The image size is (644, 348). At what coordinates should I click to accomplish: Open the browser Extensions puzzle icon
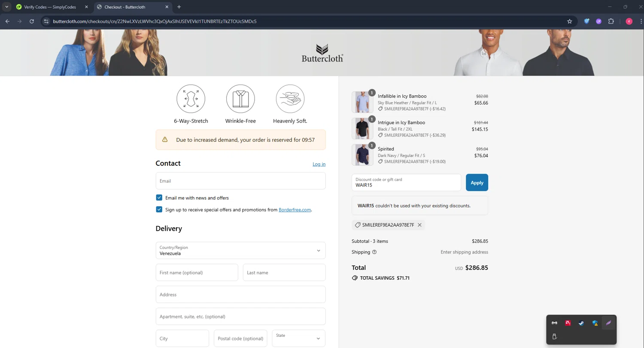coord(611,21)
